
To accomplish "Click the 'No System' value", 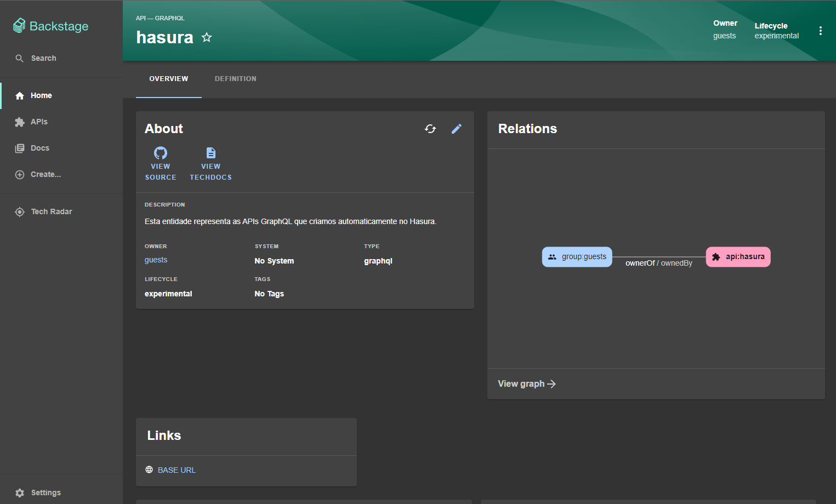I will click(x=274, y=261).
